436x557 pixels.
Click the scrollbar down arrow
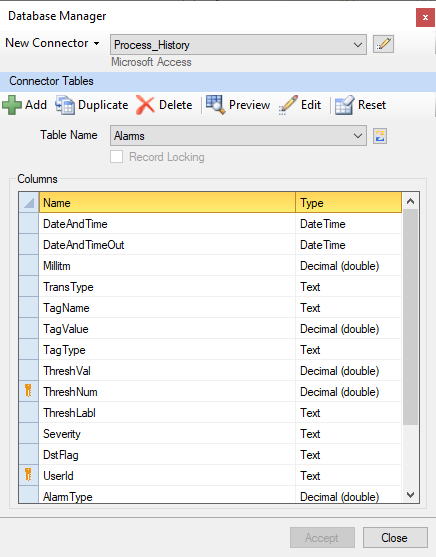410,494
